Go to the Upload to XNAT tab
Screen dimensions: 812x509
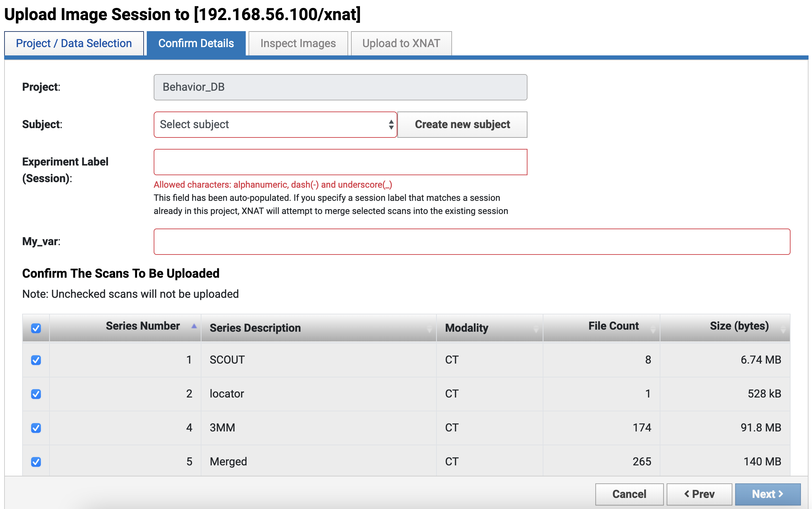pos(401,43)
